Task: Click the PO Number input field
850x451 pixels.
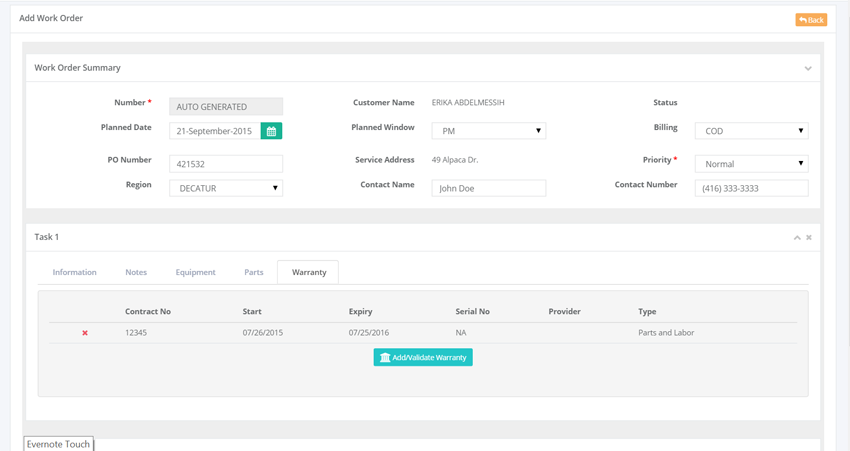Action: (226, 164)
